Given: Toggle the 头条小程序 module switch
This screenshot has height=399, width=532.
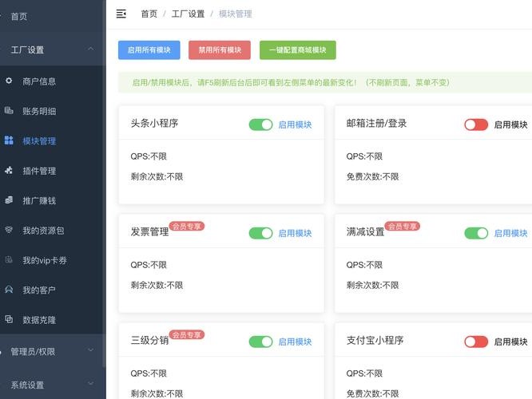Looking at the screenshot, I should (x=260, y=124).
